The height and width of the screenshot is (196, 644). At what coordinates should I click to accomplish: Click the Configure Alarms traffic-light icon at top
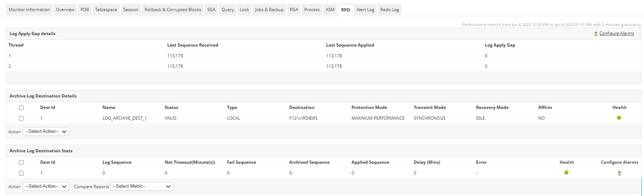click(x=596, y=34)
